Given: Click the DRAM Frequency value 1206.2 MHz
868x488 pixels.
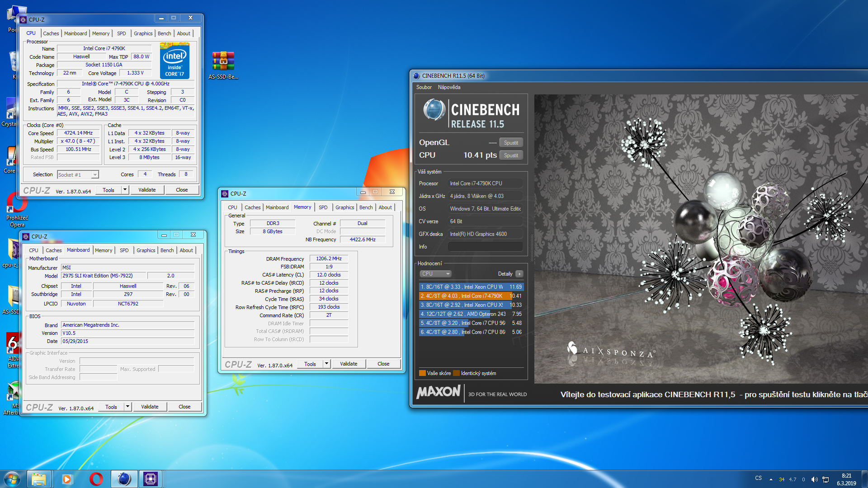Looking at the screenshot, I should [x=329, y=259].
